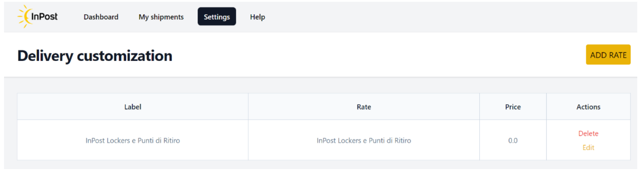This screenshot has height=174, width=644.
Task: Open the Help section
Action: (257, 17)
